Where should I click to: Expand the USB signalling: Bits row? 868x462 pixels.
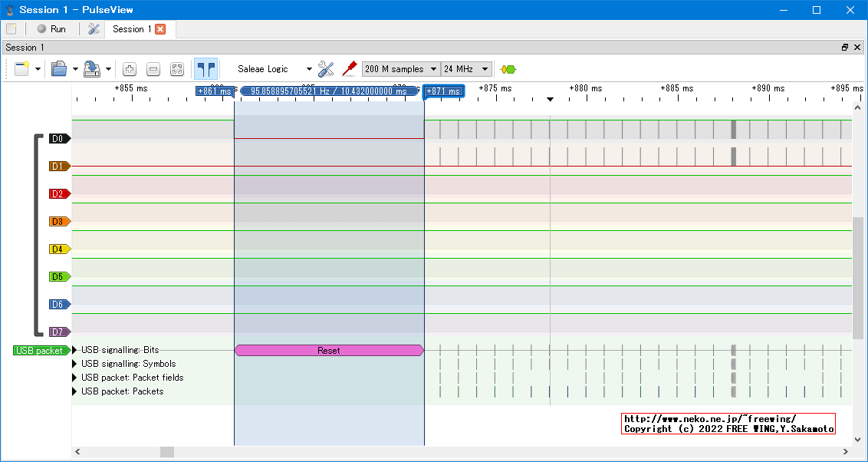pyautogui.click(x=75, y=350)
